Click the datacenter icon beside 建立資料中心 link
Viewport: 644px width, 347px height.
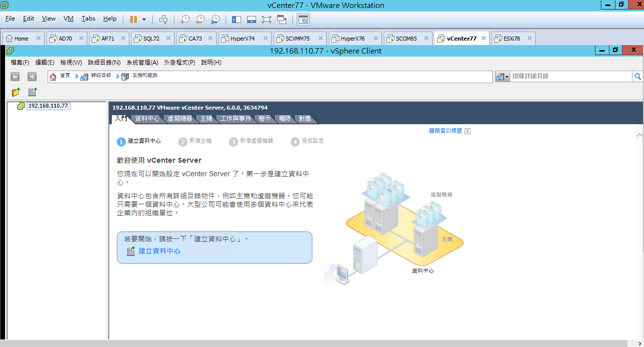pos(131,251)
